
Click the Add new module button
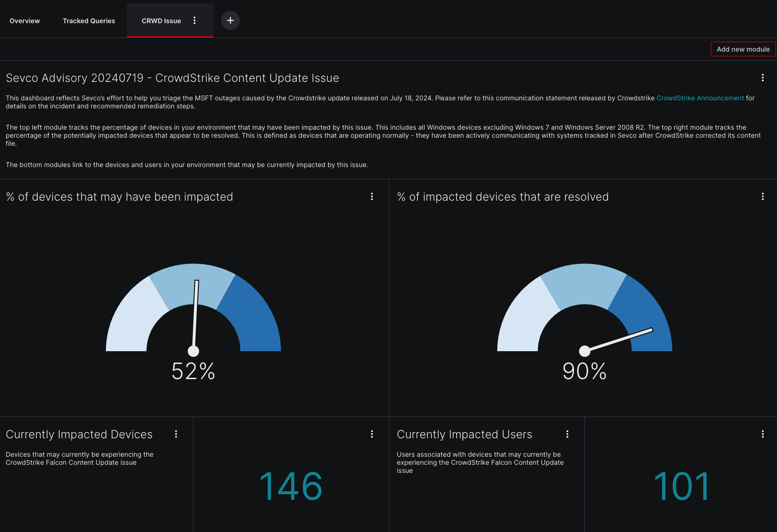[742, 49]
